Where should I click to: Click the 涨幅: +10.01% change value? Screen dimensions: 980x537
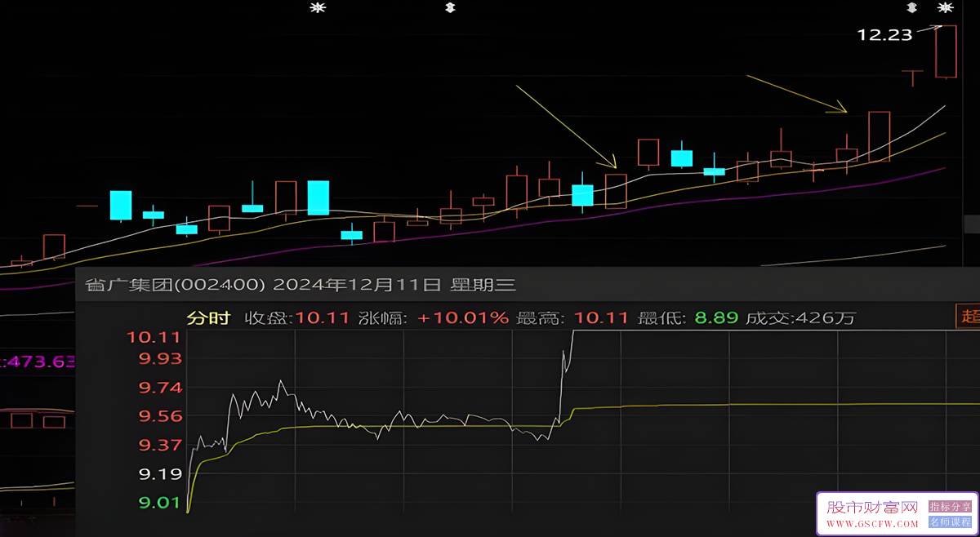[x=434, y=317]
